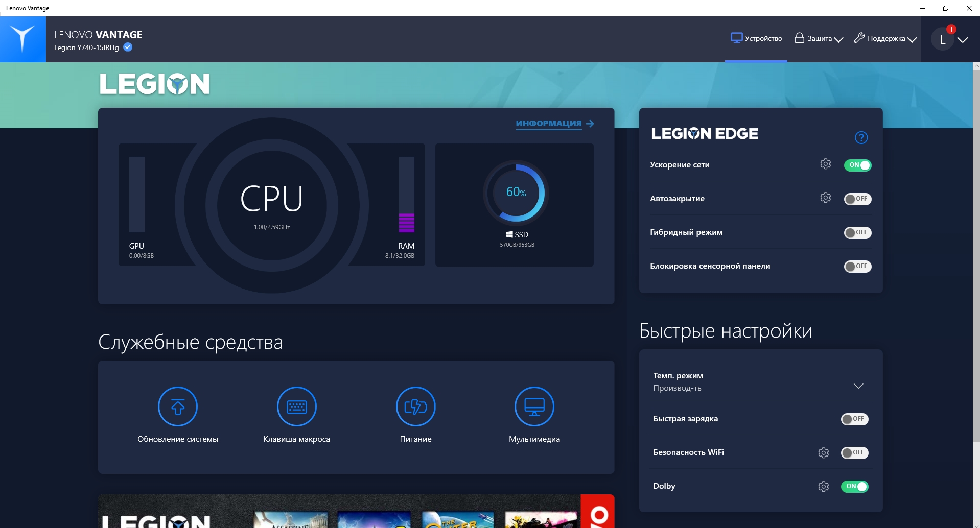Click the Legion games promo banner
Screen dimensions: 980x528
tap(356, 511)
